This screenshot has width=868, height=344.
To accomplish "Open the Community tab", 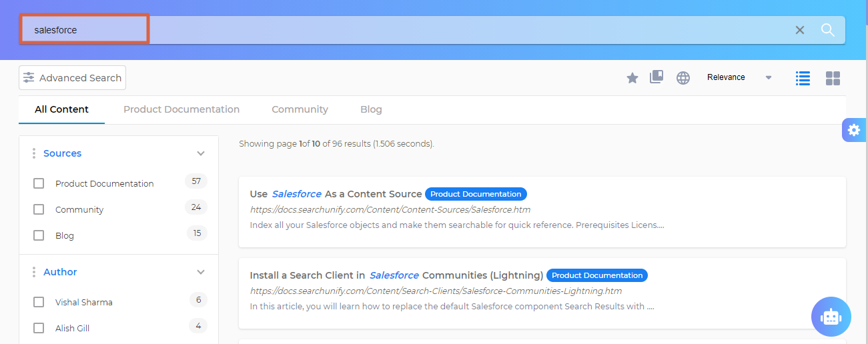I will pos(300,109).
